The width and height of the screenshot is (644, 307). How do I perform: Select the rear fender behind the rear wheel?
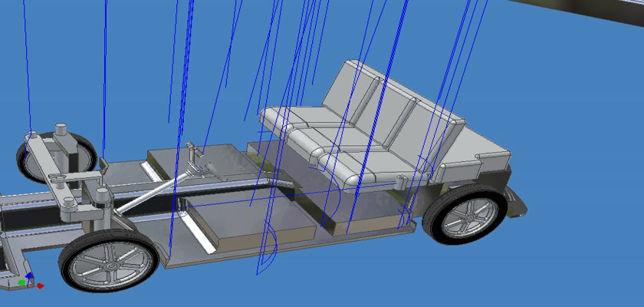(x=516, y=203)
